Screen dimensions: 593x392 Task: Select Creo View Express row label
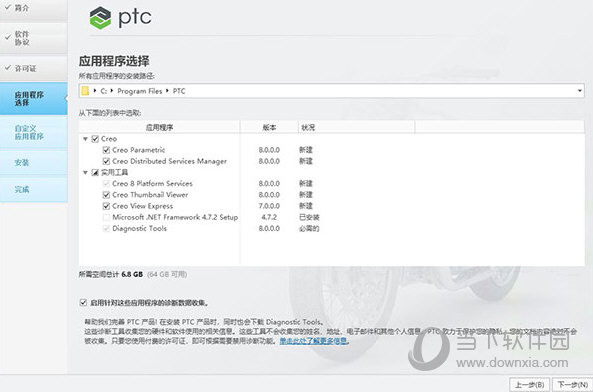(x=143, y=206)
